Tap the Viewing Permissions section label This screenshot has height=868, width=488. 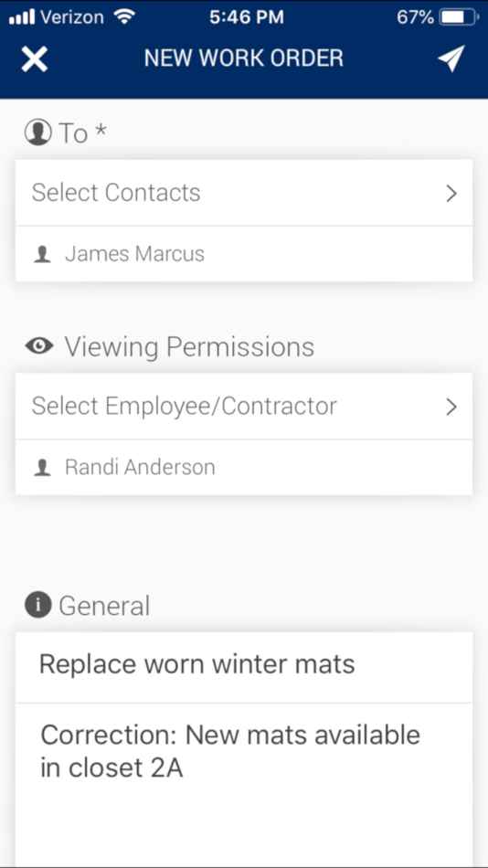pyautogui.click(x=189, y=347)
